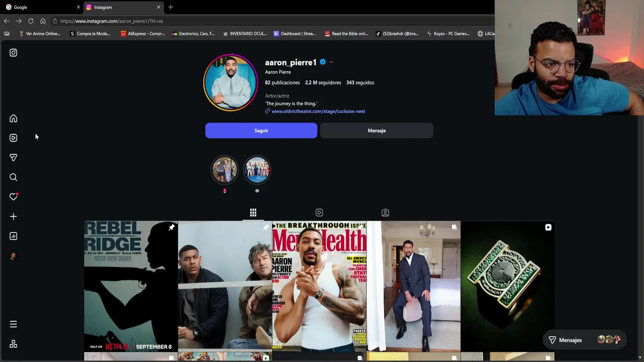Open the Men's Health cover post
644x362 pixels.
(x=319, y=286)
